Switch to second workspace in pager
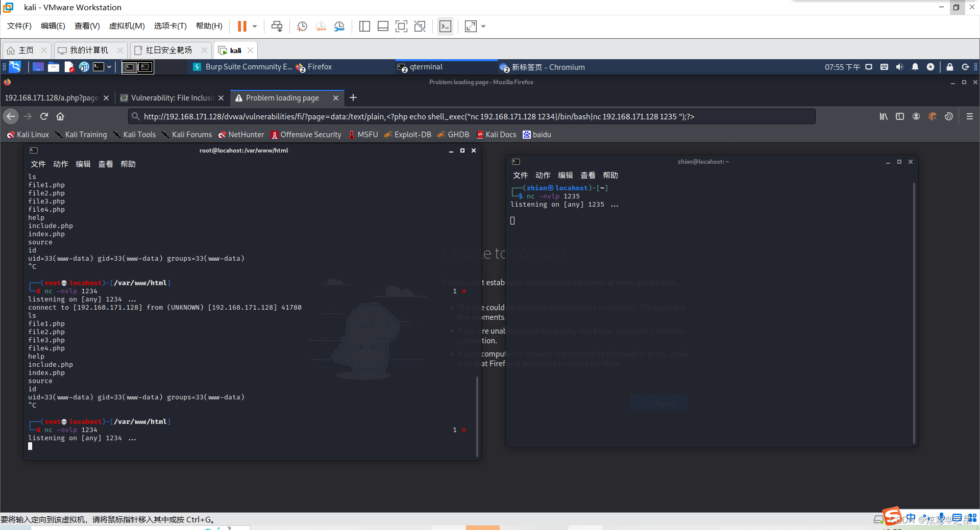The height and width of the screenshot is (530, 980). point(145,67)
